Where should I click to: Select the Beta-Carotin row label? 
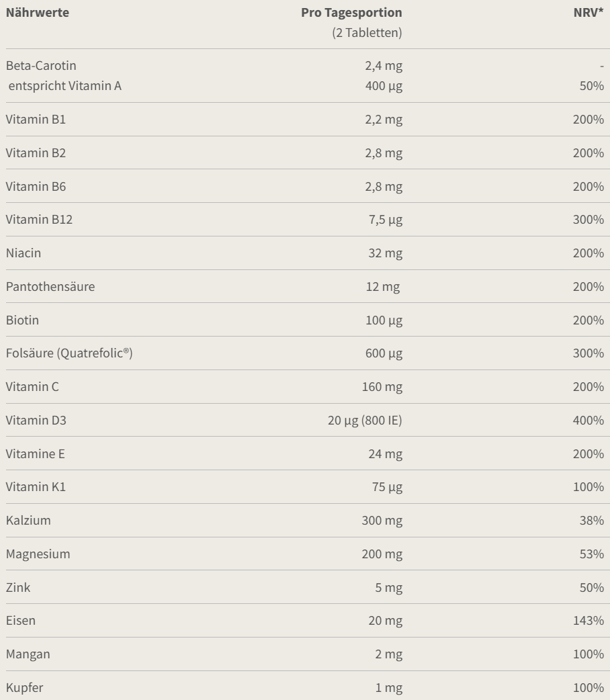(41, 66)
